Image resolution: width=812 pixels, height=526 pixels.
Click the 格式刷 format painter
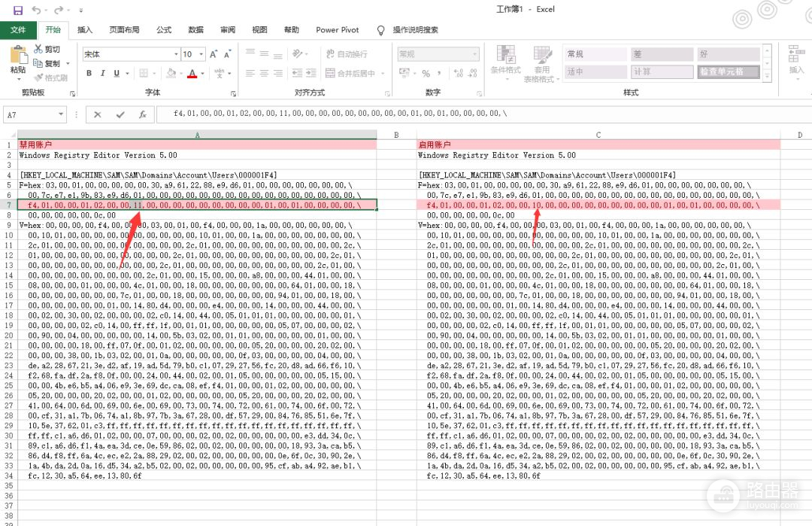[x=51, y=78]
